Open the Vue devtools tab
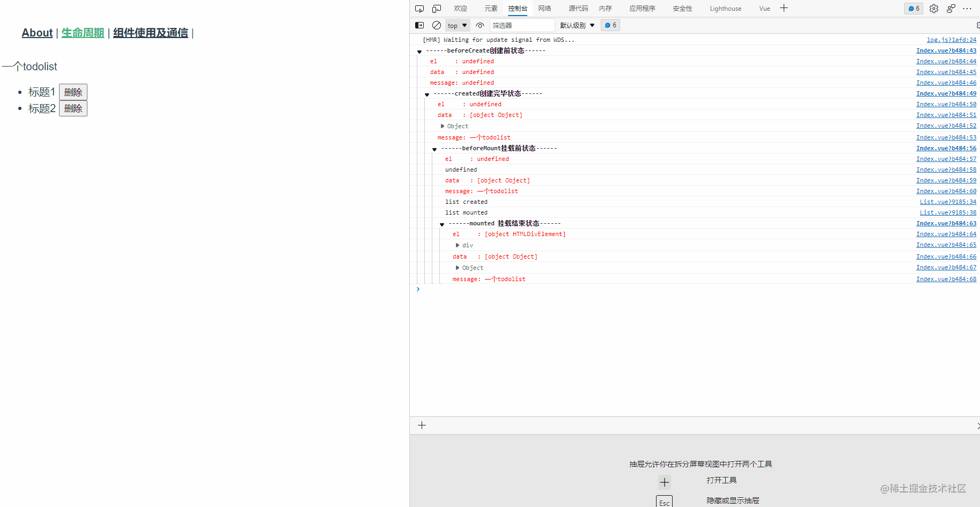Image resolution: width=980 pixels, height=507 pixels. 764,9
